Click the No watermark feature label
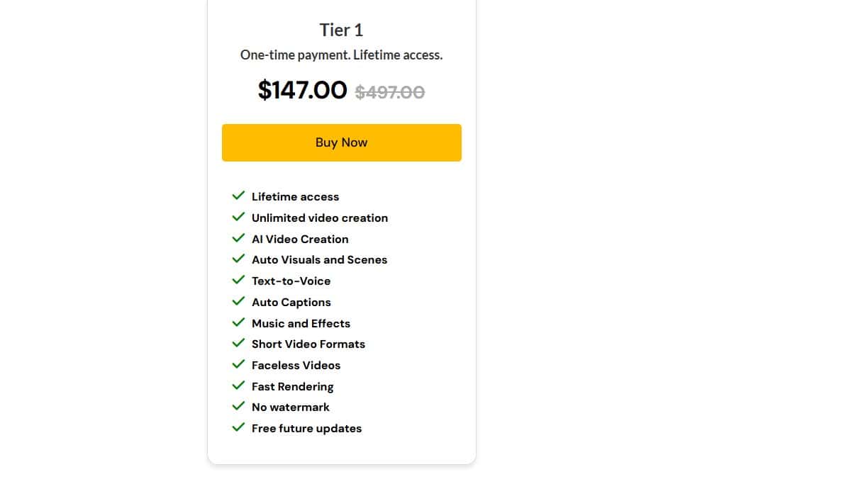 (x=290, y=407)
